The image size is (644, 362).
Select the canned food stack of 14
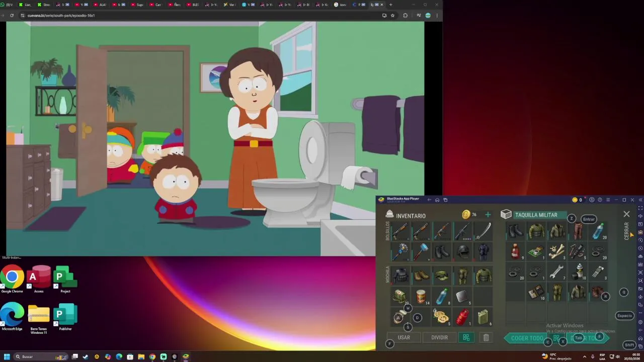tap(421, 296)
